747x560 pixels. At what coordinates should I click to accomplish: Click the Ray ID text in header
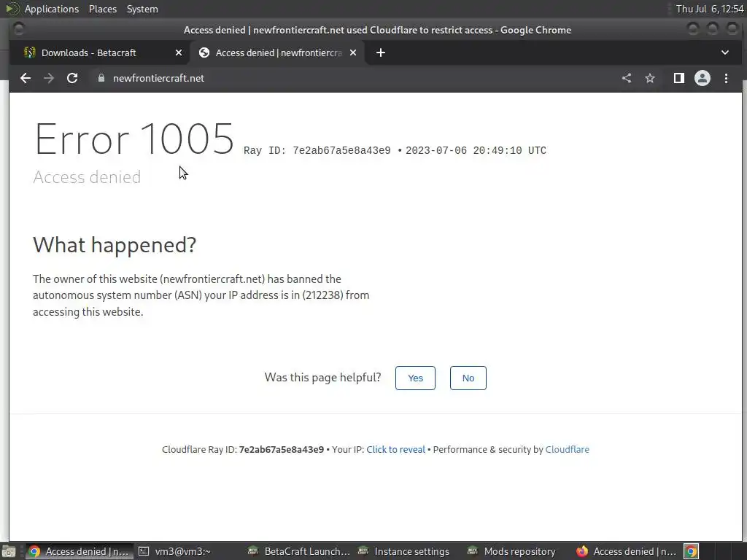(x=317, y=150)
